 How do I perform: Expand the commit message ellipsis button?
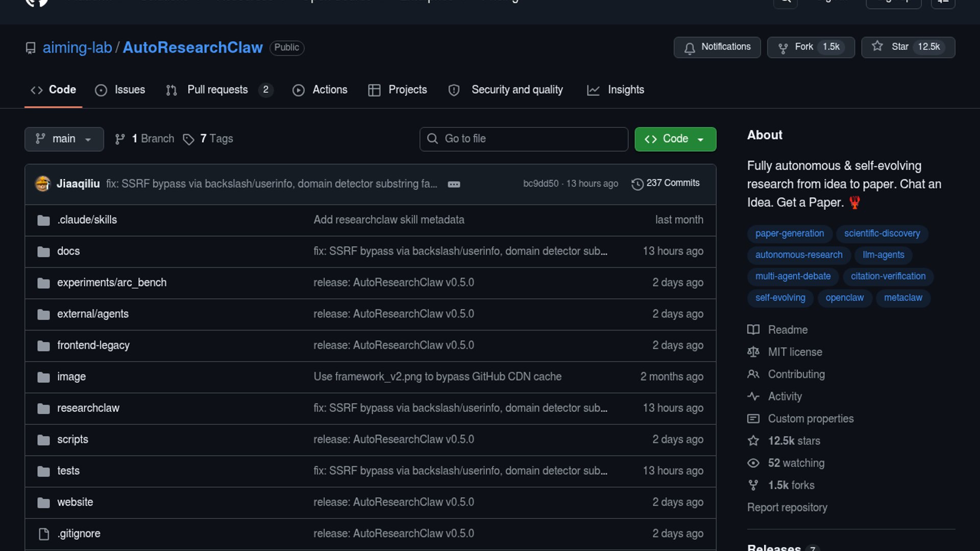(x=454, y=184)
